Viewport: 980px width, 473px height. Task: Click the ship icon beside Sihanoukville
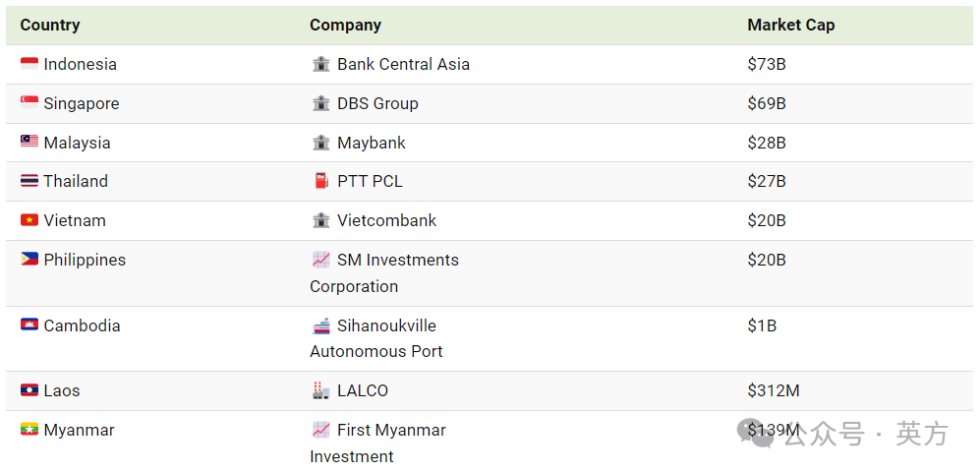[320, 325]
